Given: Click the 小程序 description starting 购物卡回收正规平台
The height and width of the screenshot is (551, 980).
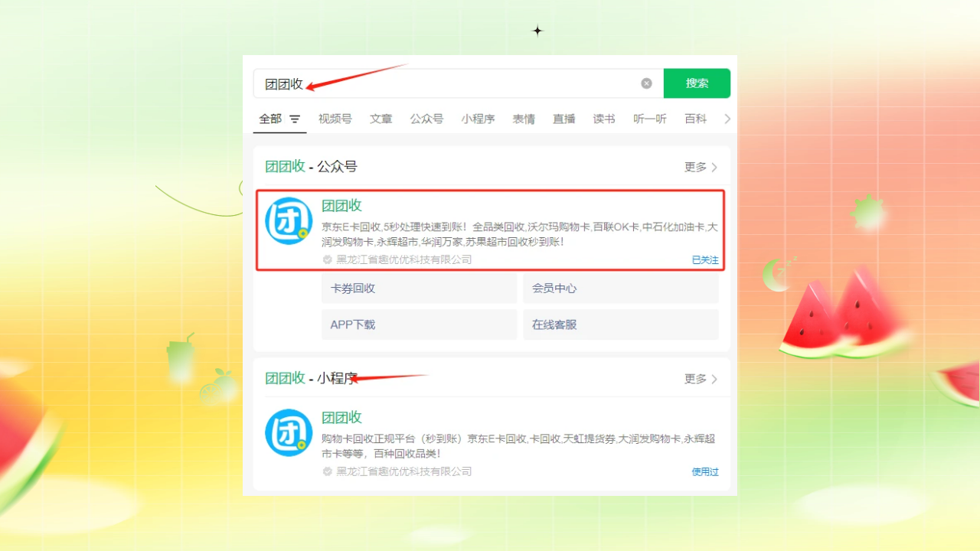Looking at the screenshot, I should 518,446.
